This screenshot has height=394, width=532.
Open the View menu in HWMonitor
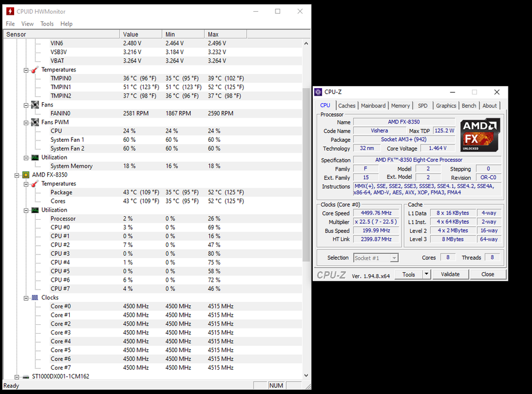coord(27,24)
